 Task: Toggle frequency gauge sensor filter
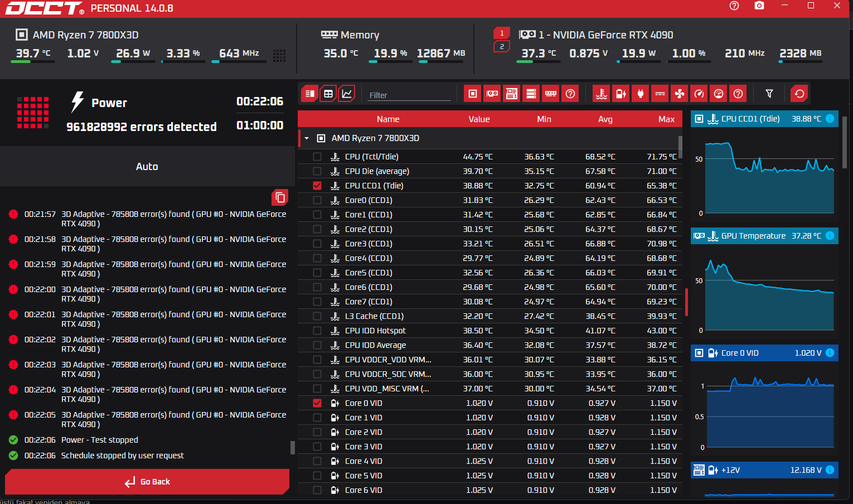point(699,94)
